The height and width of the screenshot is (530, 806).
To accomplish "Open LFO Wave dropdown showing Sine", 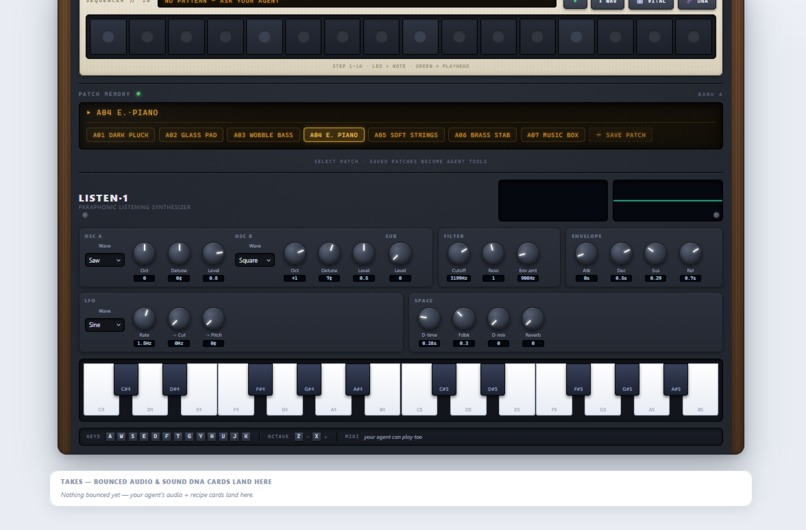I will tap(104, 325).
